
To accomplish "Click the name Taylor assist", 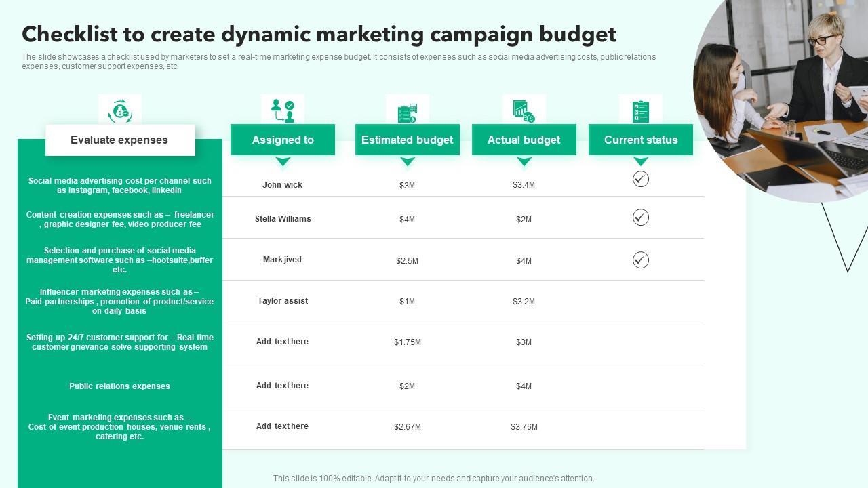I will [x=283, y=301].
